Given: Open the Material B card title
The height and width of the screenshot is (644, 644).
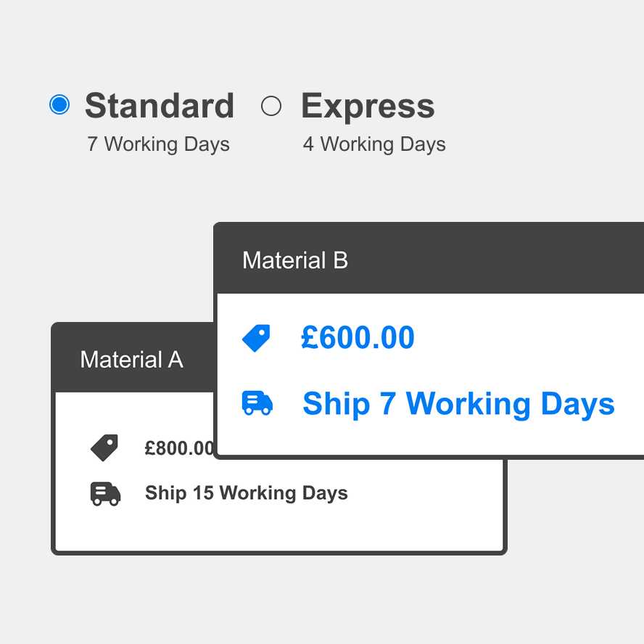Looking at the screenshot, I should pos(295,260).
